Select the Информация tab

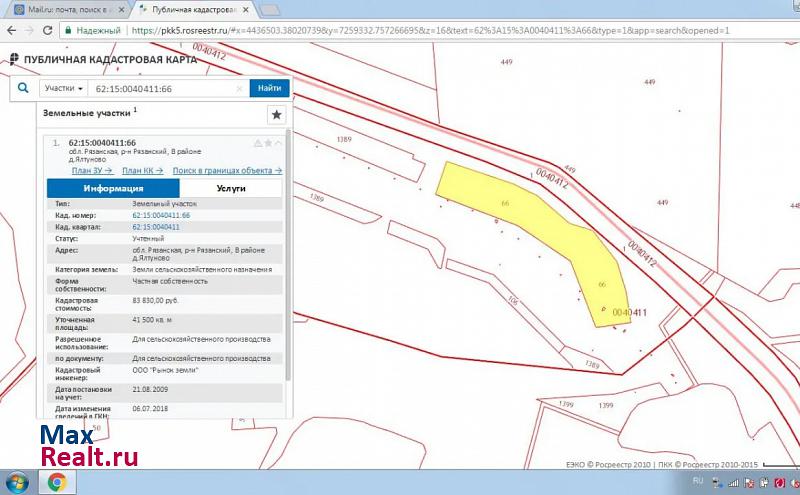click(113, 188)
